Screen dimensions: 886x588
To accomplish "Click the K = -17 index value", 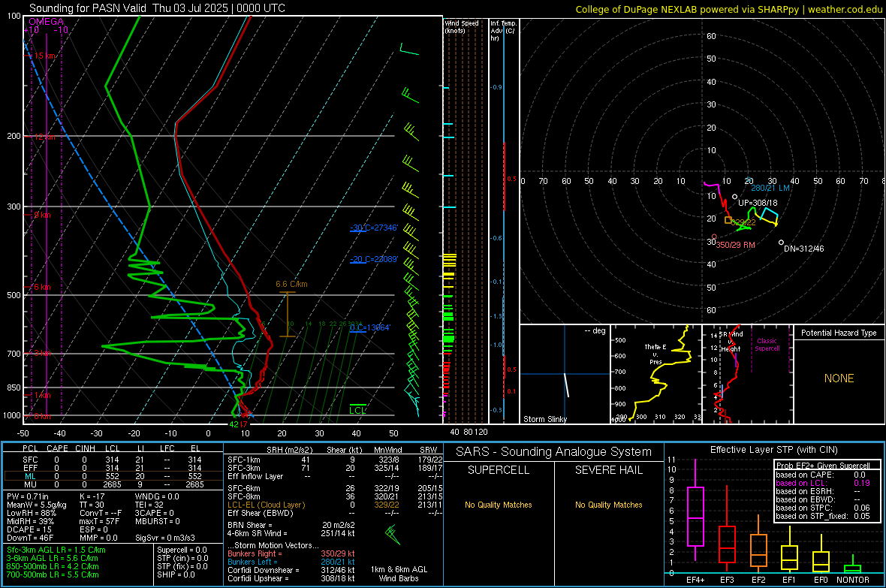I will (x=92, y=496).
